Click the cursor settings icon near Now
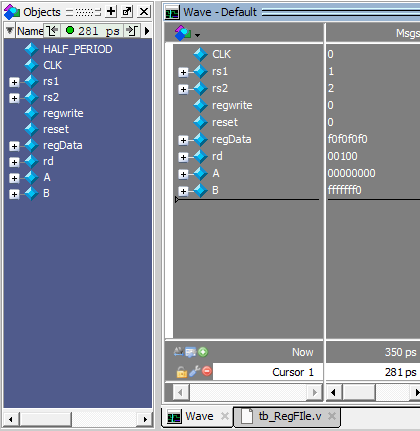420x431 pixels. click(x=190, y=352)
